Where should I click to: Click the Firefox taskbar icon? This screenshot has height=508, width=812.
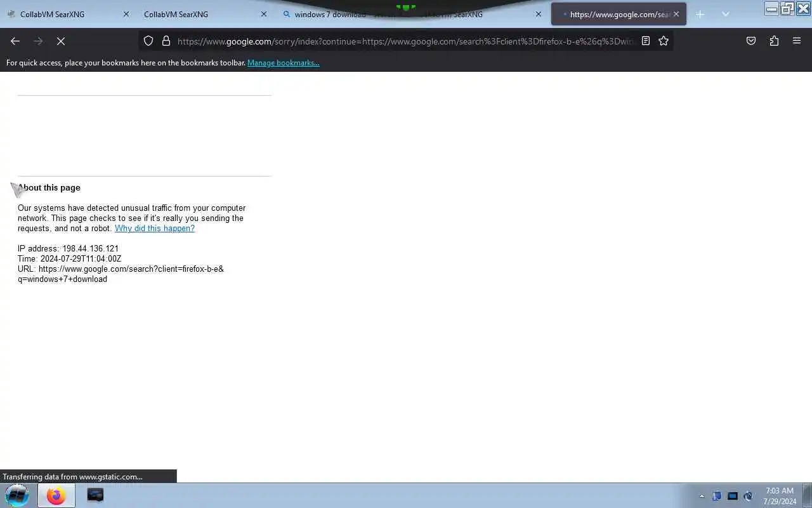pyautogui.click(x=56, y=495)
